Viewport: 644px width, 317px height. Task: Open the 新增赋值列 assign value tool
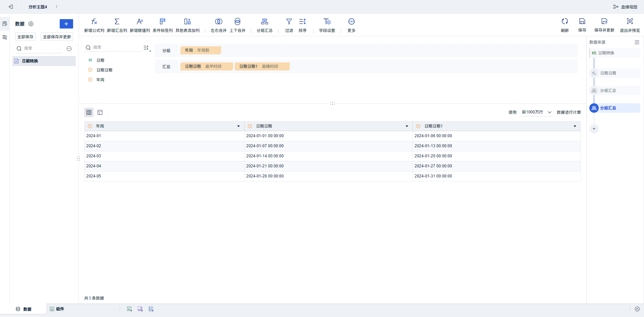(x=140, y=25)
